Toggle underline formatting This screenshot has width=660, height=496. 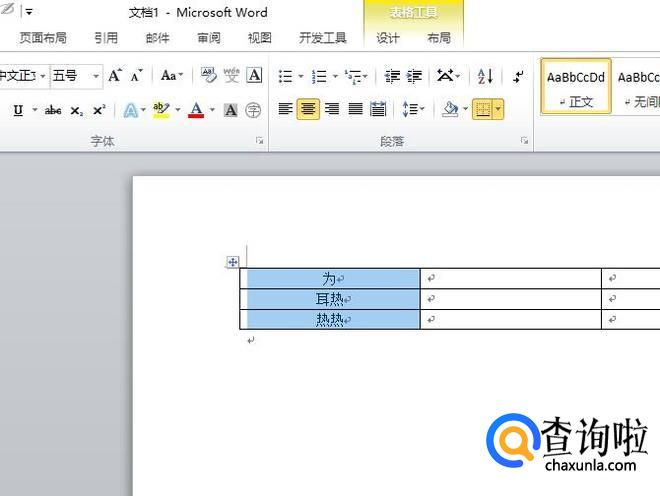coord(18,110)
